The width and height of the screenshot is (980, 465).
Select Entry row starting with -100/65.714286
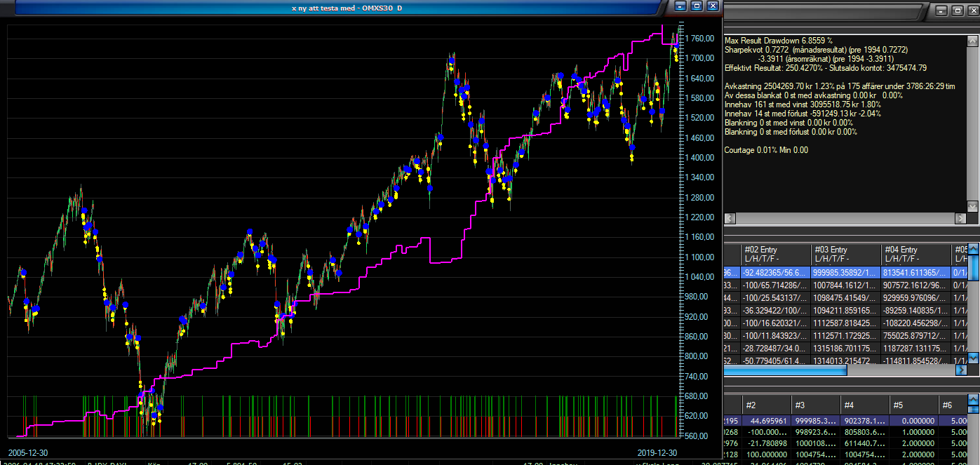click(x=775, y=285)
